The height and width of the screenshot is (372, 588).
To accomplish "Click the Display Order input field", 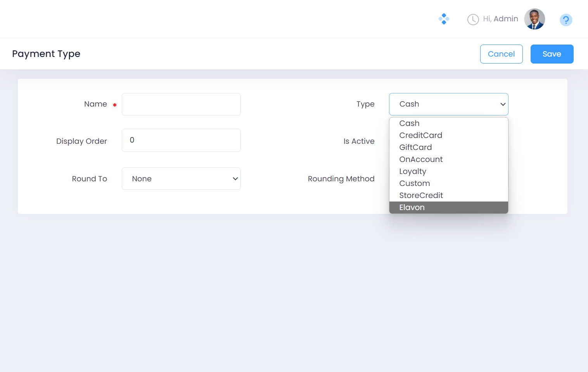I will click(x=181, y=140).
